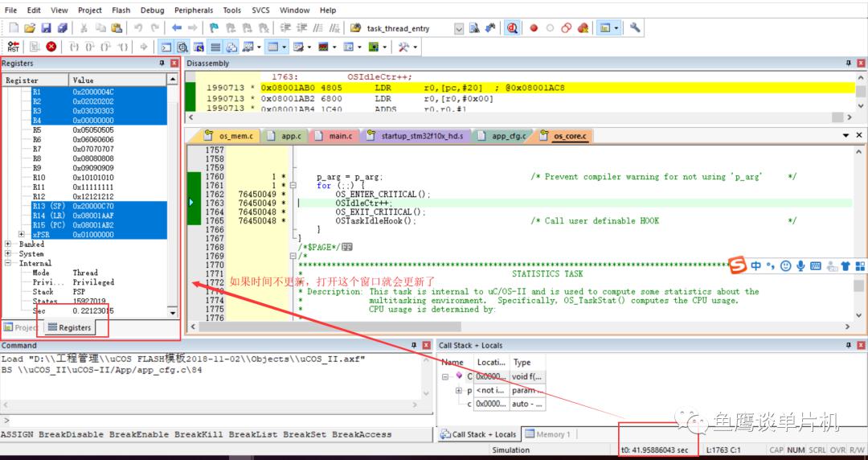Click the Save All icon

tap(63, 27)
